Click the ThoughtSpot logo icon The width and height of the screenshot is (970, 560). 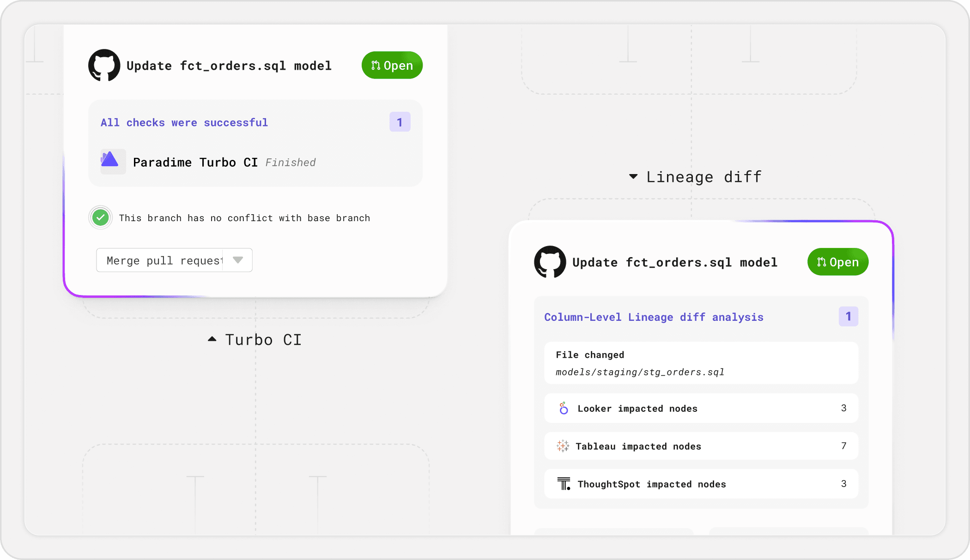(564, 484)
